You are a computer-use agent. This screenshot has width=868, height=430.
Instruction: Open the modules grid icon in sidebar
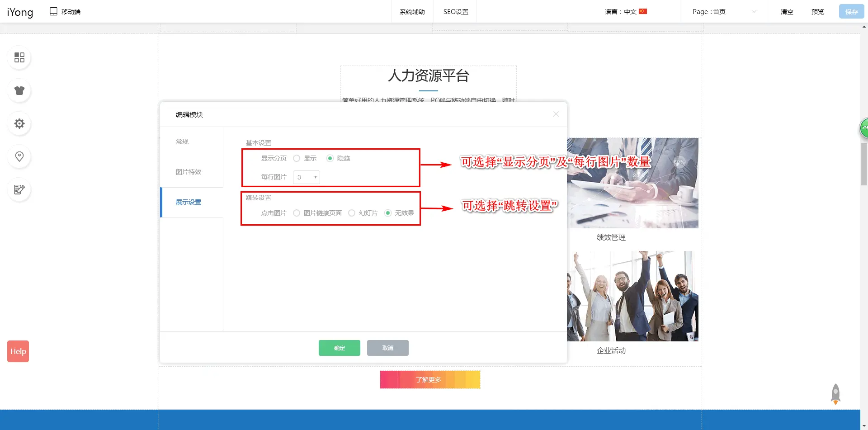tap(19, 57)
